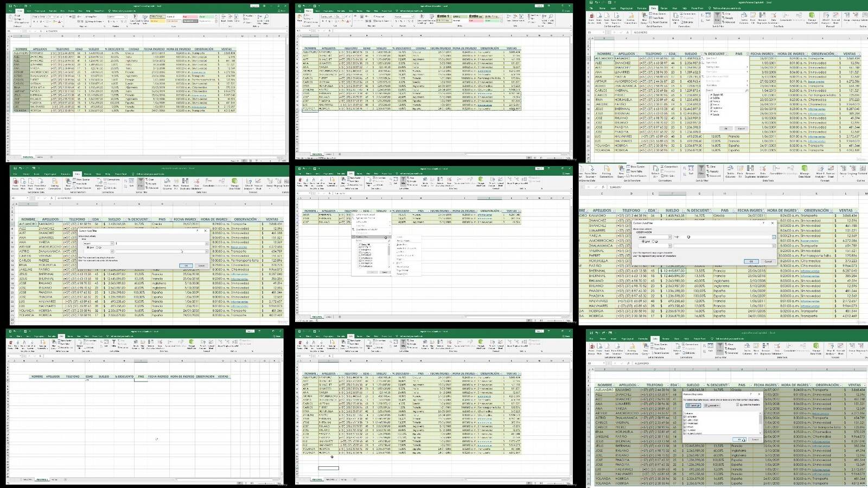Click Refresh All icon in Remove Duplicates window

click(677, 348)
